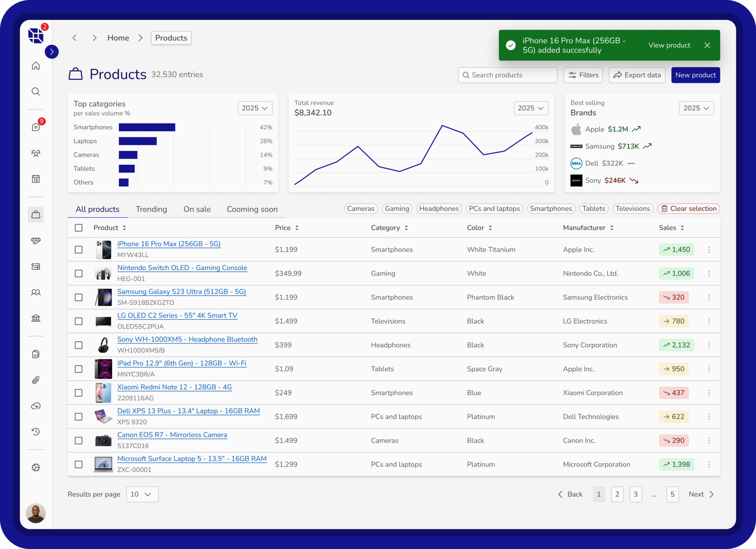This screenshot has width=756, height=549.
Task: Check the Xiaomi Redmi Note 12 row checkbox
Action: click(79, 393)
